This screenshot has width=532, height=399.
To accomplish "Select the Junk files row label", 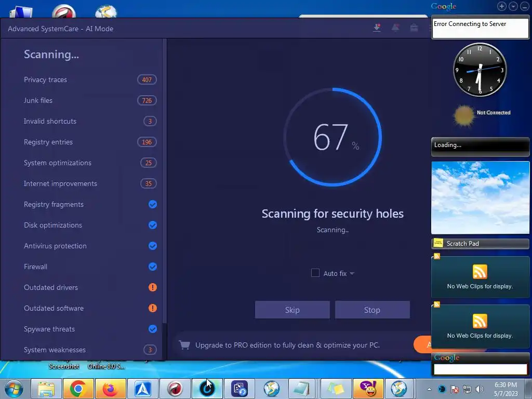I will (x=38, y=100).
